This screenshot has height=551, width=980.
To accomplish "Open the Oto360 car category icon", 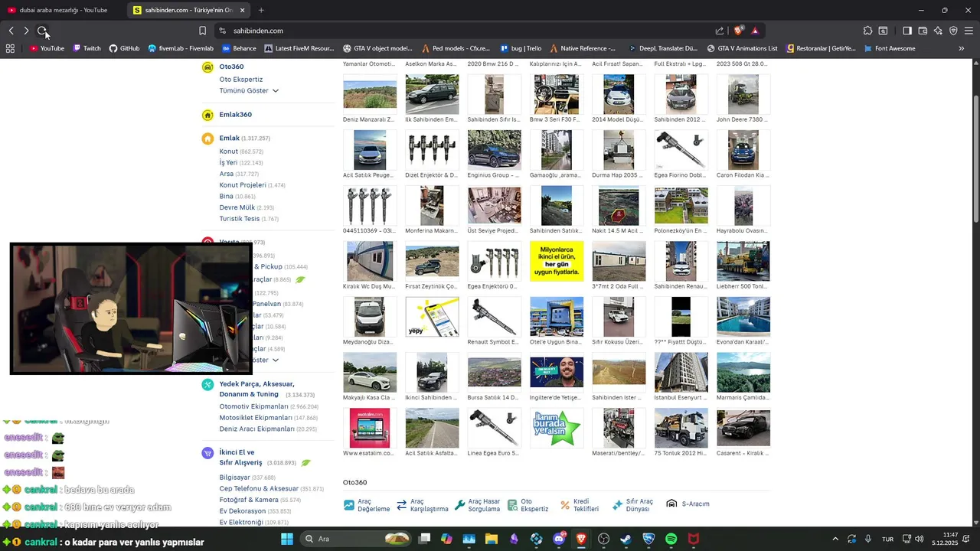I will (x=207, y=67).
